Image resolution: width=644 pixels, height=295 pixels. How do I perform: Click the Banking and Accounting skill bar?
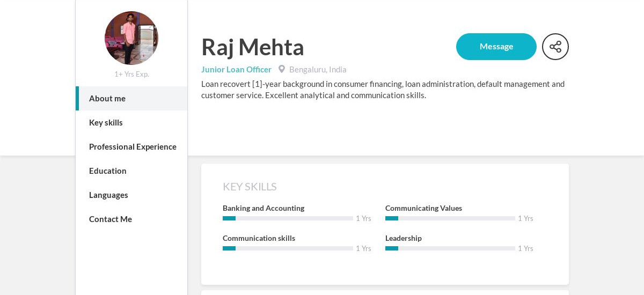pyautogui.click(x=288, y=218)
